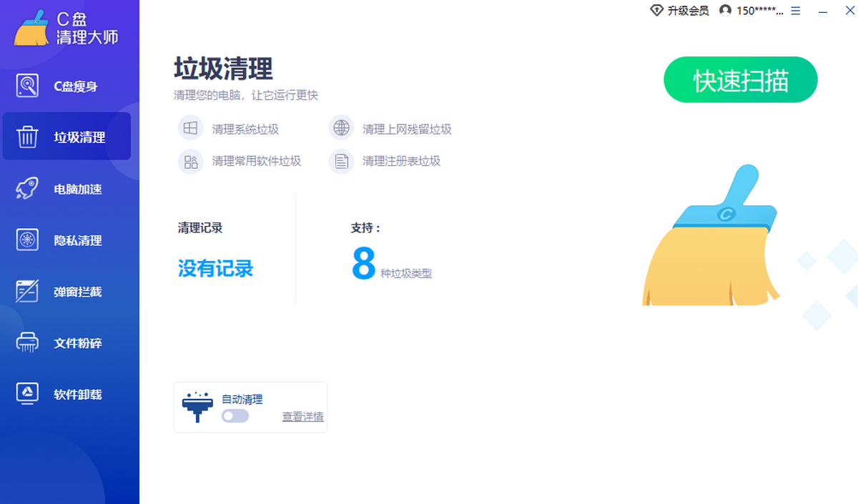Viewport: 858px width, 504px height.
Task: Click the globe icon for 清理上网残留垃圾
Action: click(342, 129)
